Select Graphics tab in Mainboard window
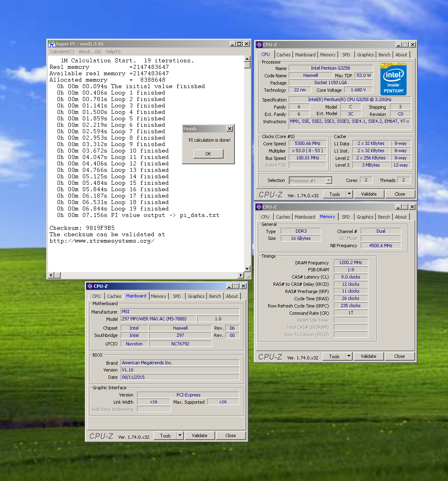 click(196, 296)
